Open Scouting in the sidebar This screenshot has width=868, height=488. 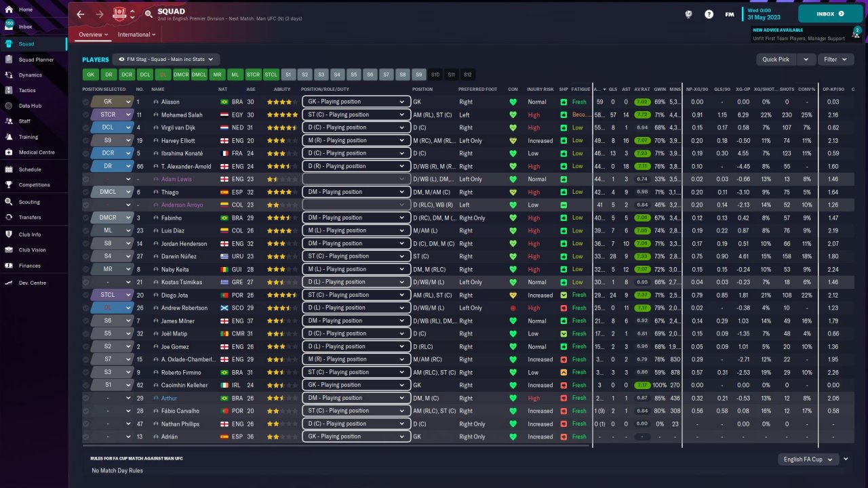29,202
